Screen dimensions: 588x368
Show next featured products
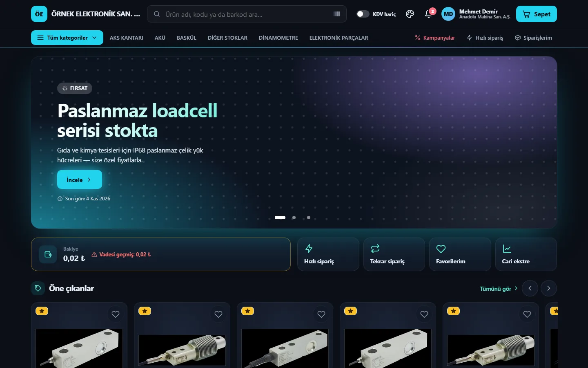(549, 288)
